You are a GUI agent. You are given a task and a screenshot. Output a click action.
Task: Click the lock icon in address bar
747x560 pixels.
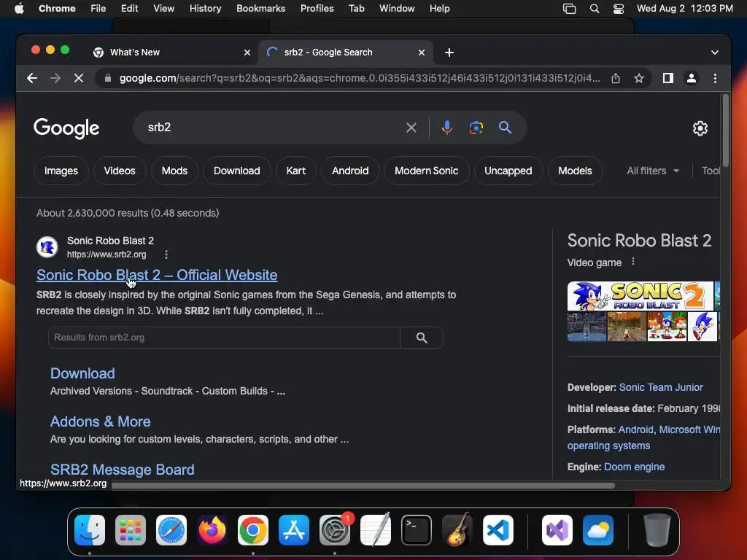coord(108,78)
